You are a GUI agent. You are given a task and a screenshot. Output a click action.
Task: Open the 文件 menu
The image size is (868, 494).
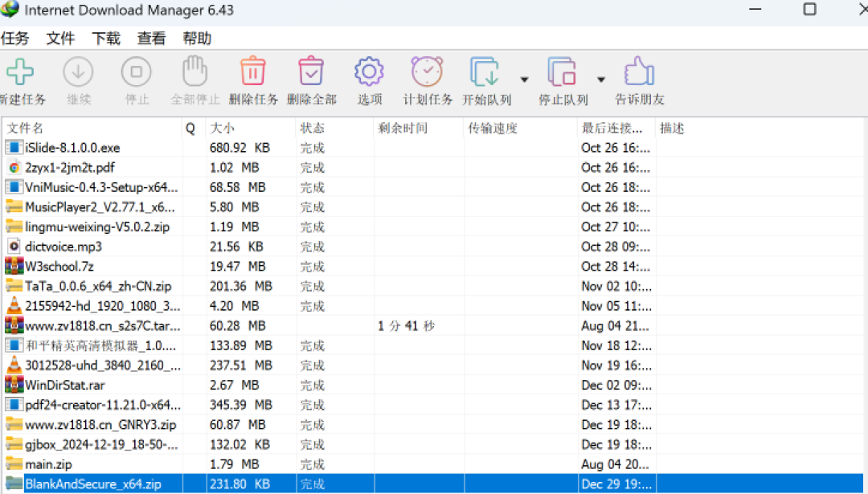(60, 39)
